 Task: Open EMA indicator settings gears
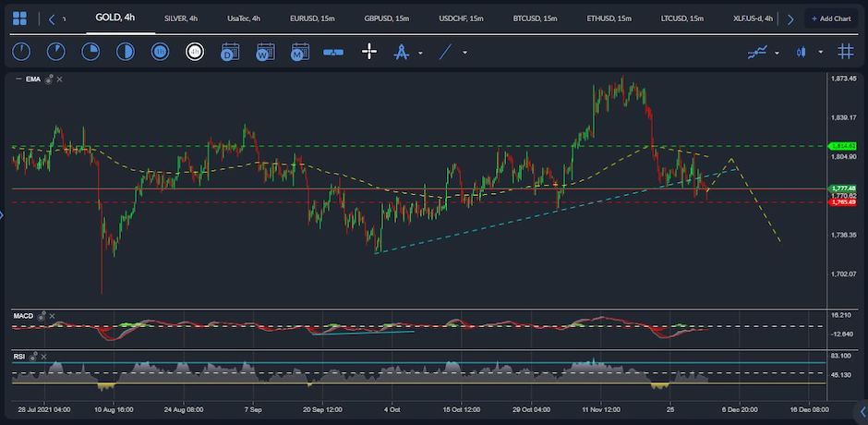point(48,80)
